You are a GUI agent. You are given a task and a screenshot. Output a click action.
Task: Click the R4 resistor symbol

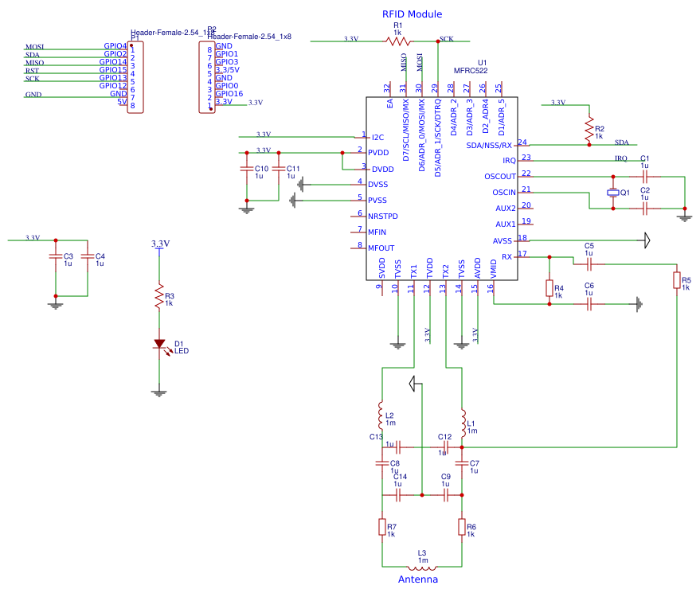click(x=549, y=288)
